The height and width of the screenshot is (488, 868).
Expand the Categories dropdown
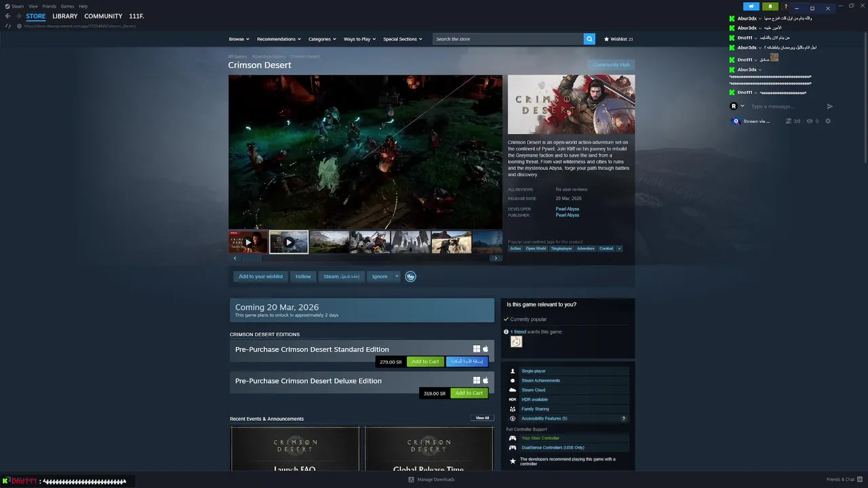[x=322, y=39]
